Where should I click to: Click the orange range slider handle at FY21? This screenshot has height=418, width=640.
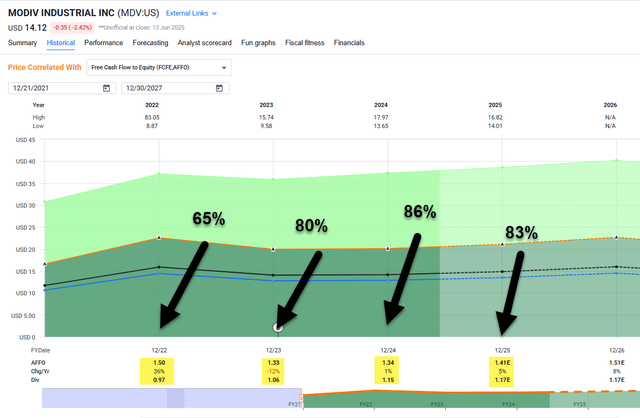pos(302,398)
